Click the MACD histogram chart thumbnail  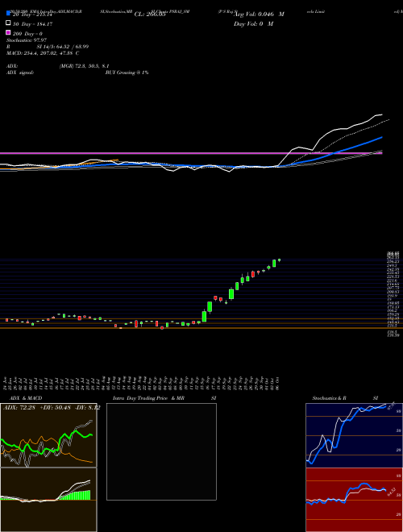coord(48,500)
